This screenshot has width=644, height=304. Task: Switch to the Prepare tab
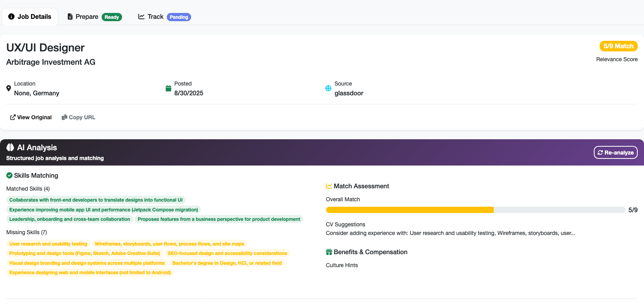click(94, 16)
